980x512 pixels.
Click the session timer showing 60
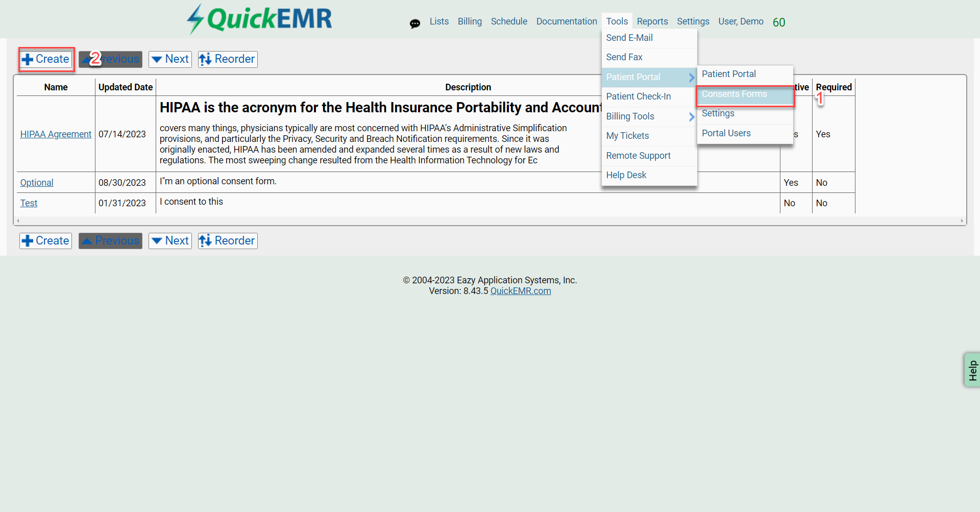[779, 22]
